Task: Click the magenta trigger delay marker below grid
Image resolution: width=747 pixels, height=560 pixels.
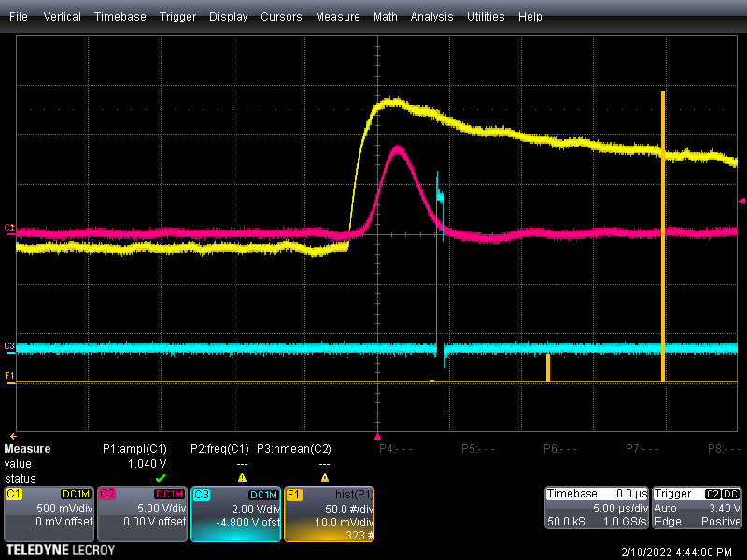Action: [377, 436]
